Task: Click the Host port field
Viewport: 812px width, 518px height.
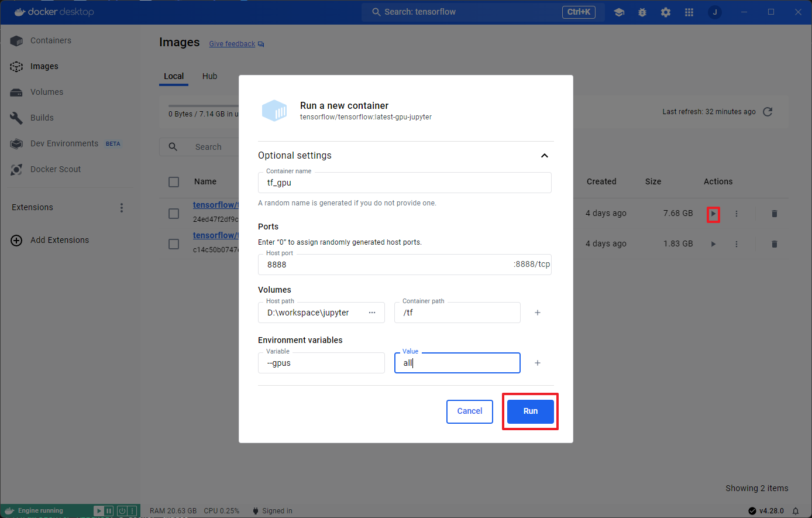Action: [x=405, y=265]
